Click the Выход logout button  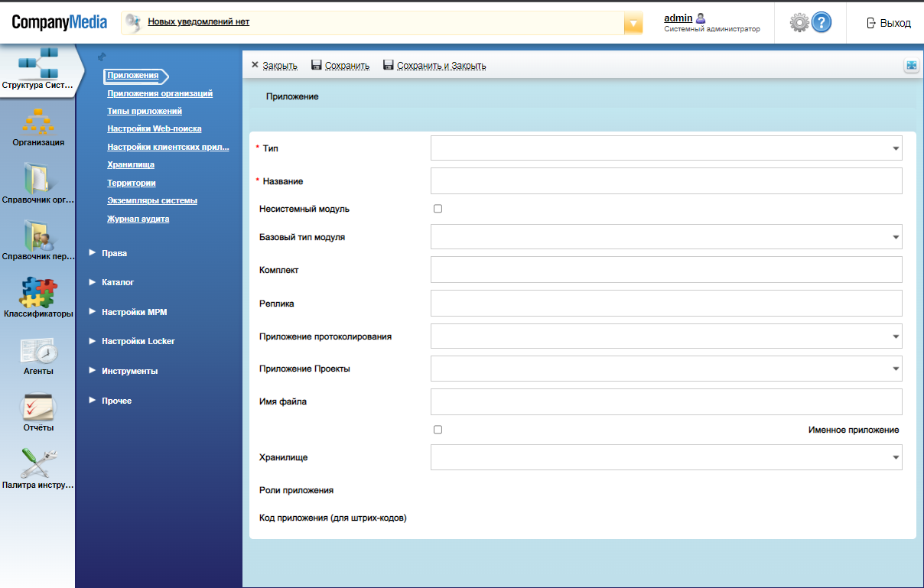click(x=889, y=23)
